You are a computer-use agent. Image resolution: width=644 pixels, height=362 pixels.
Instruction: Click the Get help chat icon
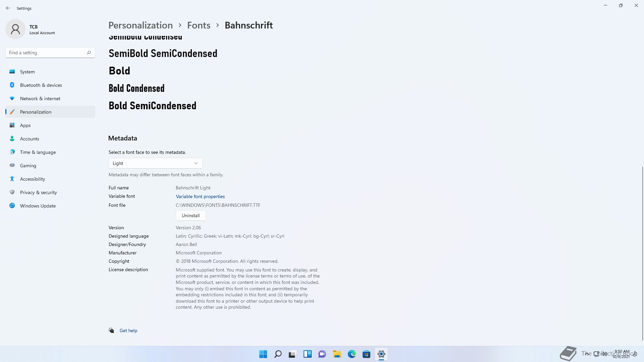[111, 330]
